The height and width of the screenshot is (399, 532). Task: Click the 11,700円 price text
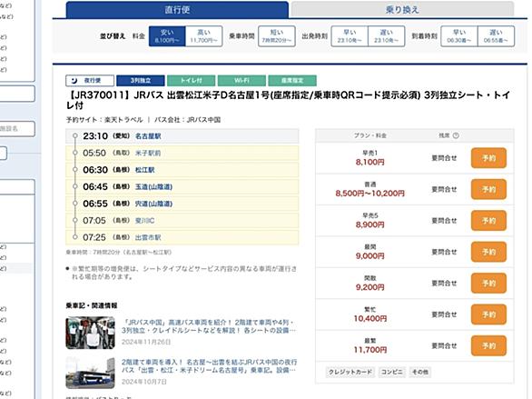pos(370,350)
